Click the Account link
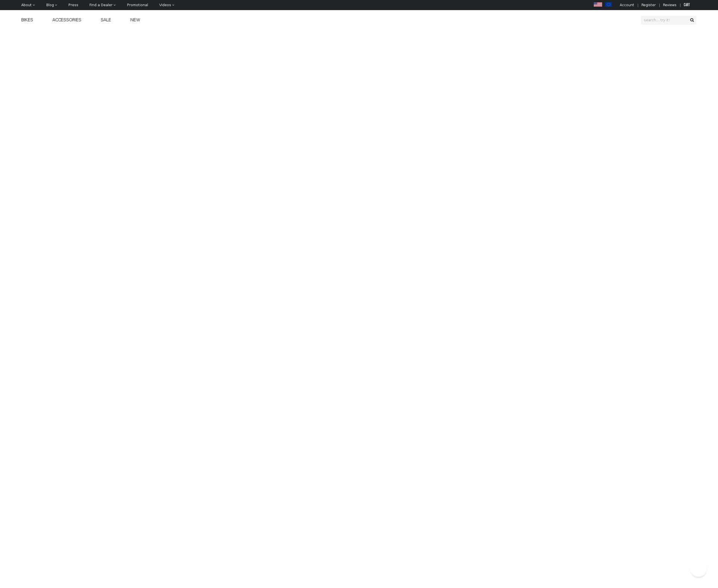Image resolution: width=718 pixels, height=588 pixels. [x=627, y=5]
